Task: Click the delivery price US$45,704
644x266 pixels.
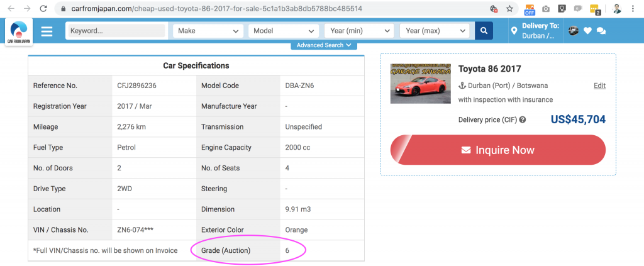Action: click(578, 119)
